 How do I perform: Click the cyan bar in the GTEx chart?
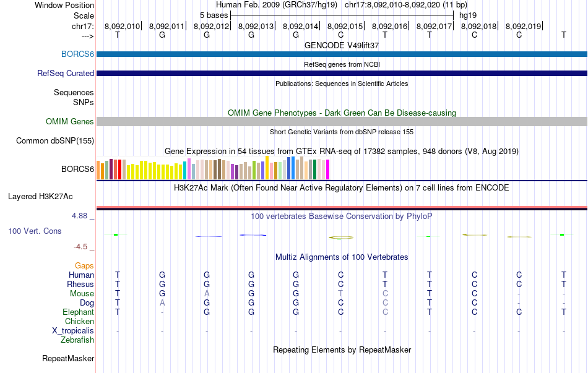tap(184, 171)
